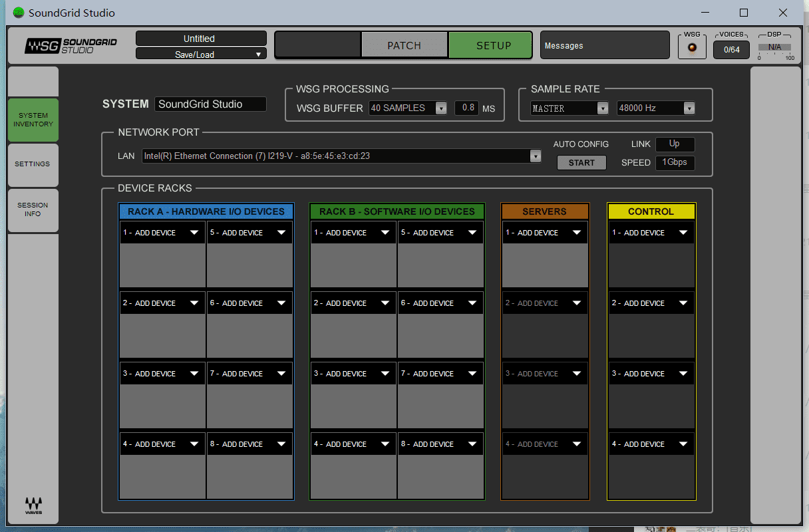The height and width of the screenshot is (532, 809).
Task: Open the LAN network adapter dropdown
Action: pos(341,156)
